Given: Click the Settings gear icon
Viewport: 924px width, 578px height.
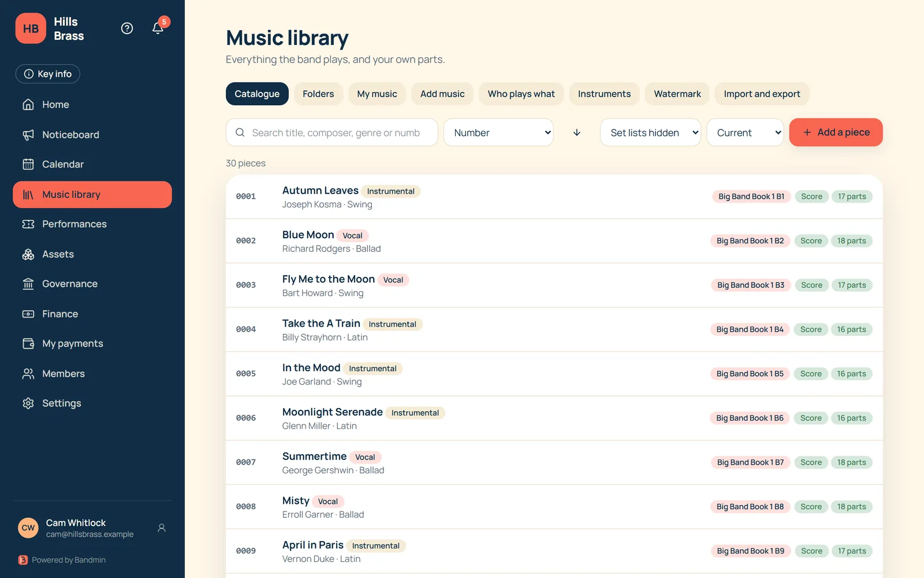Looking at the screenshot, I should coord(28,403).
